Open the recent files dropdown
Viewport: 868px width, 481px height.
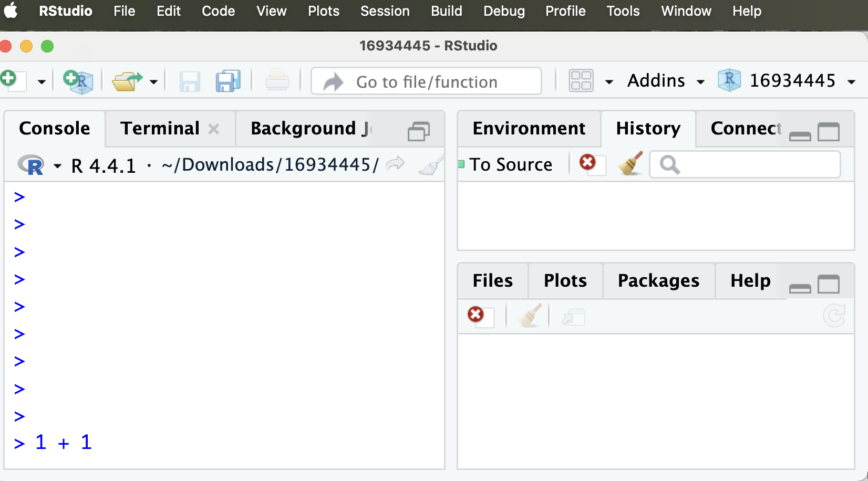point(153,82)
